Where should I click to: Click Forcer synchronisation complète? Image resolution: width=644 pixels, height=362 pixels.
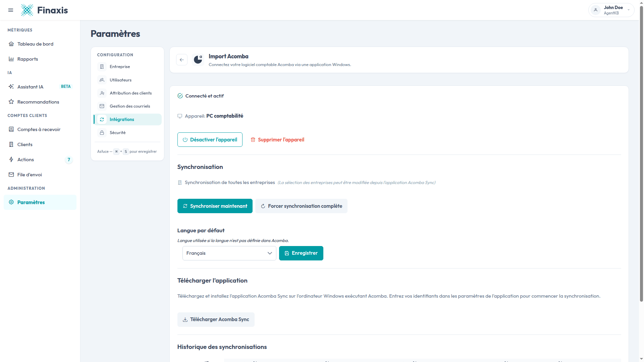pos(301,206)
